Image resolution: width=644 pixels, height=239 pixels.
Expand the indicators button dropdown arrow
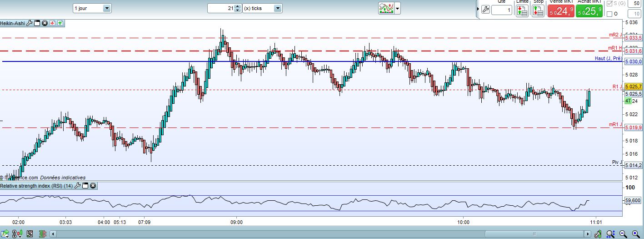(x=398, y=8)
